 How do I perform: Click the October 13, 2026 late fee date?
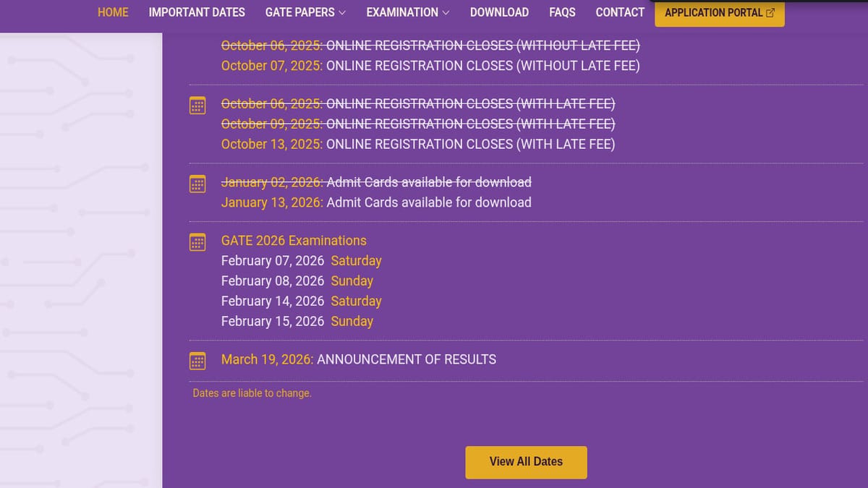pyautogui.click(x=272, y=144)
